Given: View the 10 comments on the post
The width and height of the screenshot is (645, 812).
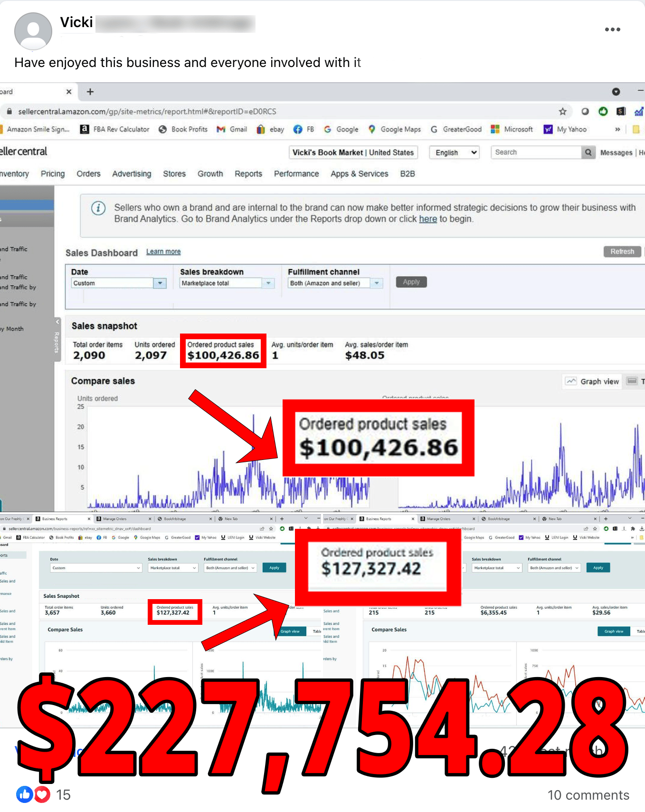Looking at the screenshot, I should tap(588, 795).
